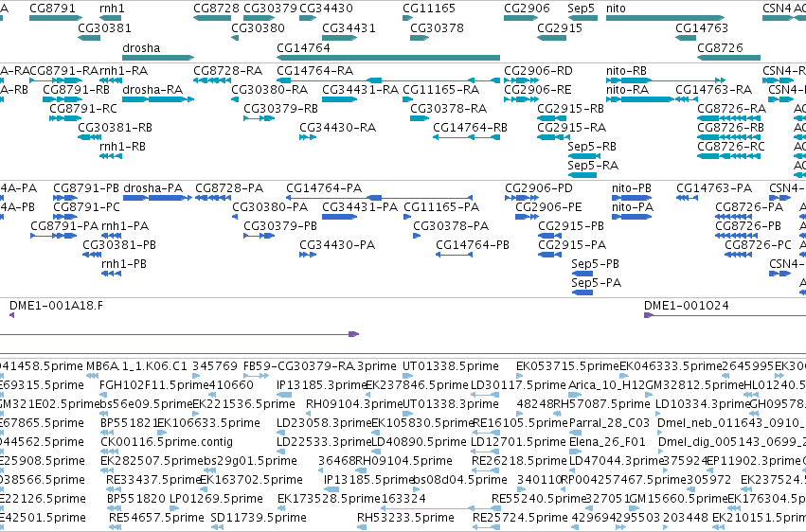
Task: Select the Parral_28_C03 feature name
Action: [x=609, y=422]
